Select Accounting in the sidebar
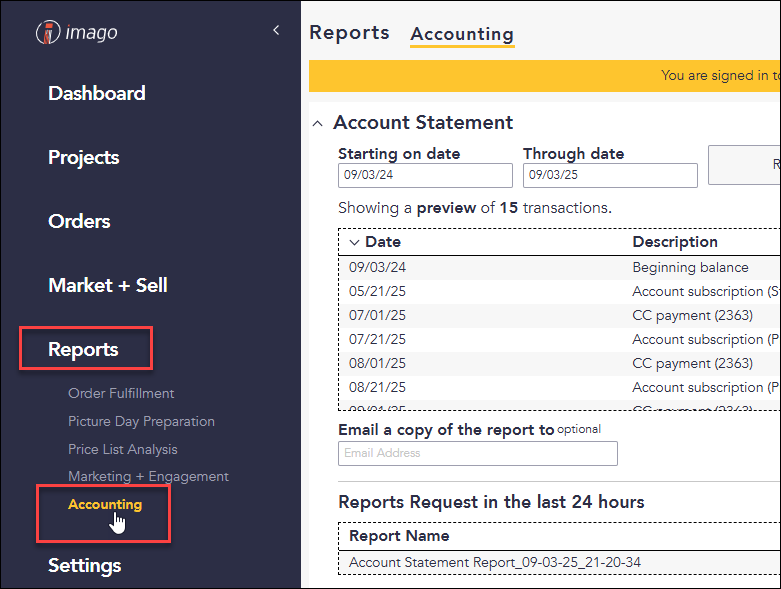 pyautogui.click(x=105, y=504)
